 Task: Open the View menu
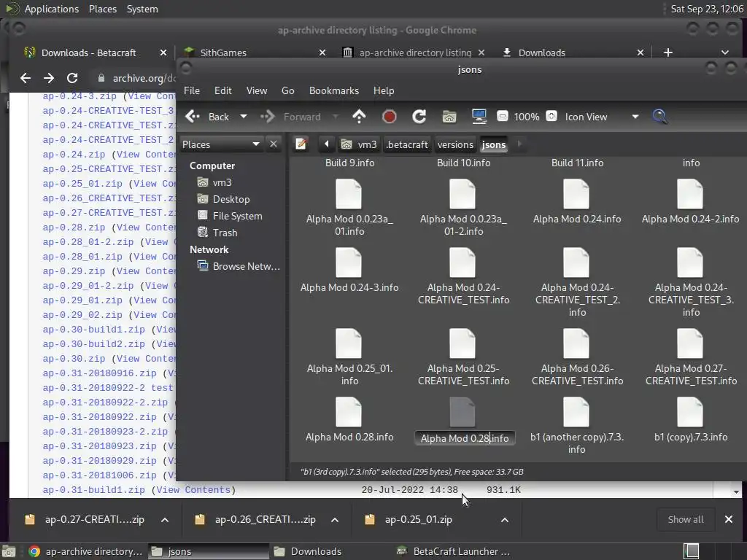(x=256, y=90)
